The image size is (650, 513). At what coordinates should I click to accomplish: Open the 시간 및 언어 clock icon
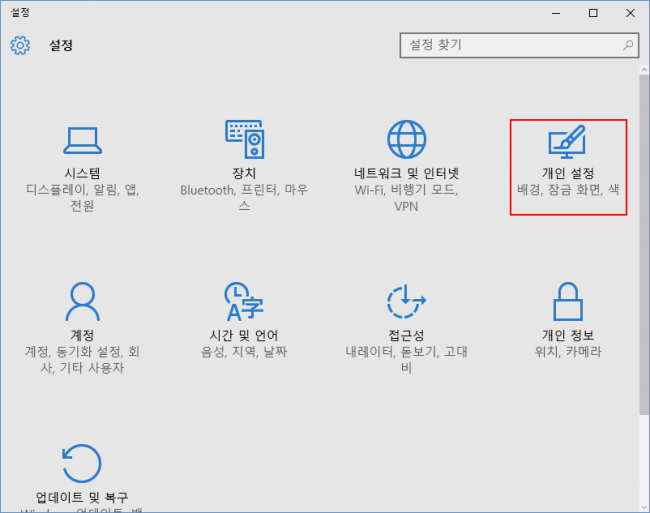[245, 302]
